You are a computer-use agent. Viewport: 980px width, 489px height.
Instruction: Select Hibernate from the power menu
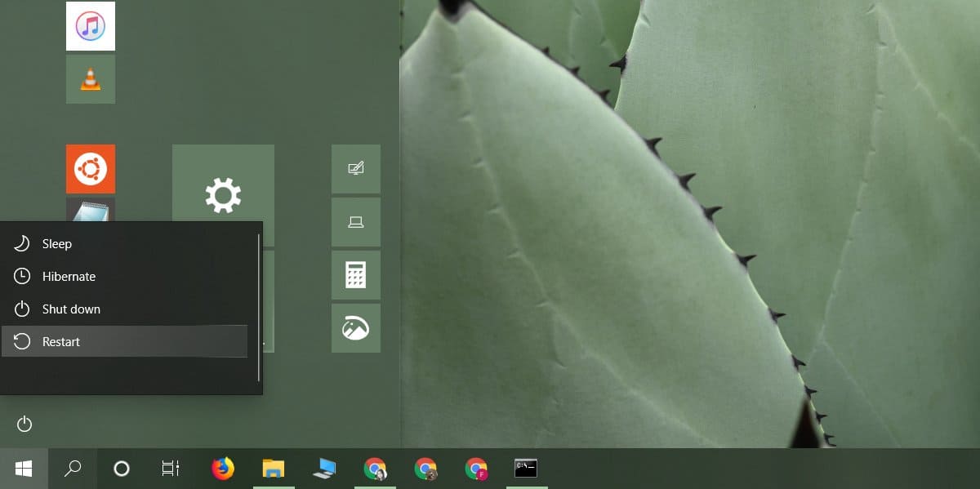(x=122, y=276)
